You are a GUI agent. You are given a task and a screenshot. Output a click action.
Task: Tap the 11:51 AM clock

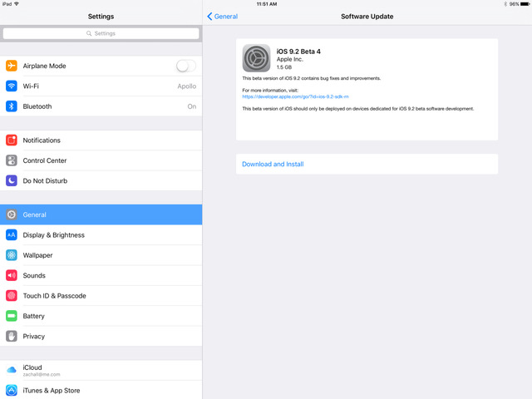tap(267, 4)
